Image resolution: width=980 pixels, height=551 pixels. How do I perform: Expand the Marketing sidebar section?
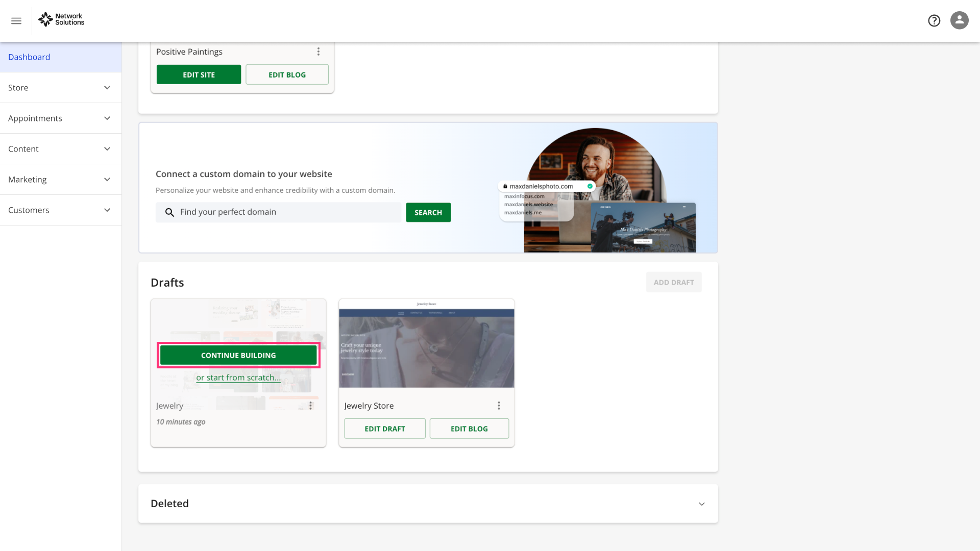pyautogui.click(x=60, y=180)
